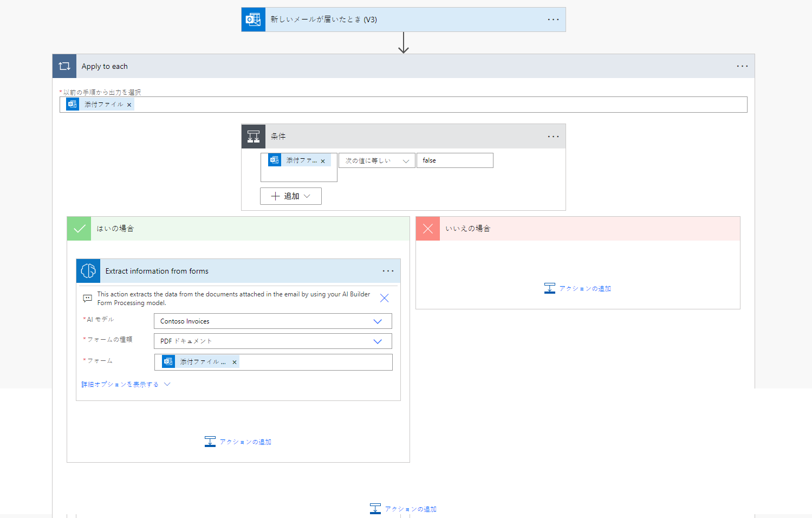
Task: Click the comment bubble icon in the action note
Action: coord(87,299)
